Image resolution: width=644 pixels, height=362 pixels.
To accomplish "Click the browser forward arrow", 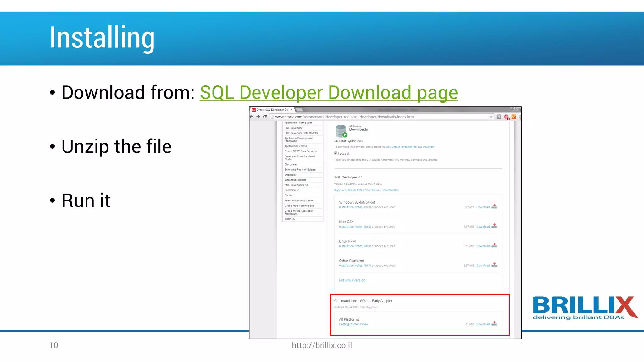I will pyautogui.click(x=258, y=117).
